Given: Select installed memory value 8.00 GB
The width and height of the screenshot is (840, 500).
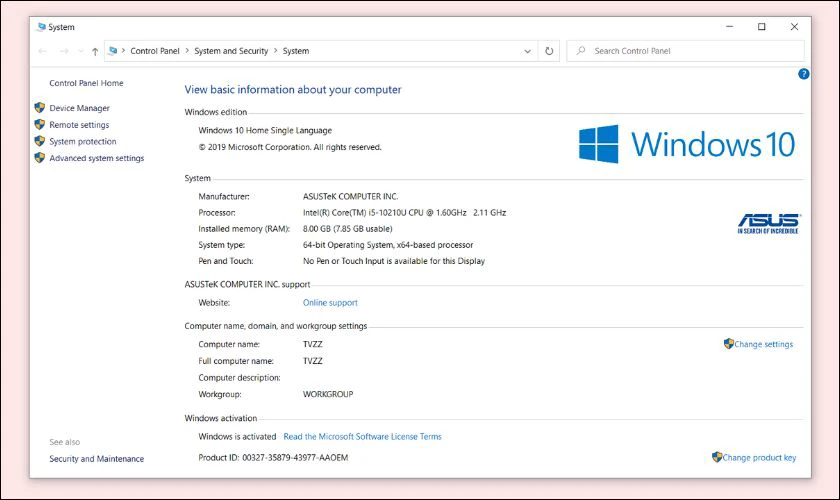Looking at the screenshot, I should point(347,228).
